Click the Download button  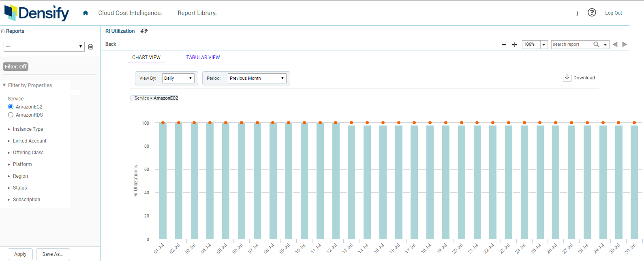[x=579, y=78]
